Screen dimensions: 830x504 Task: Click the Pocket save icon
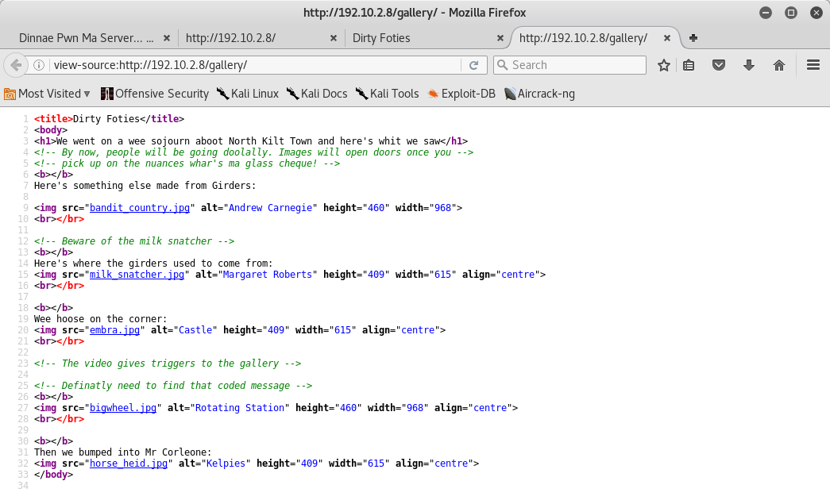[x=719, y=65]
